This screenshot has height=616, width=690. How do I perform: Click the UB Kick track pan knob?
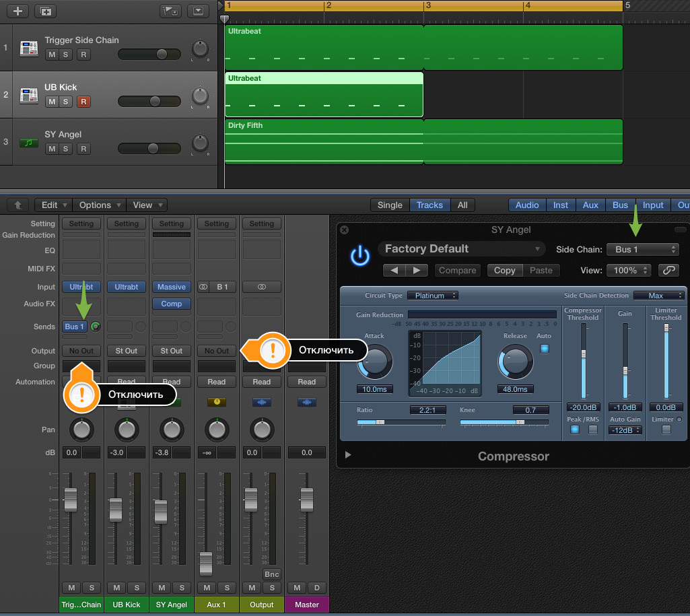200,96
